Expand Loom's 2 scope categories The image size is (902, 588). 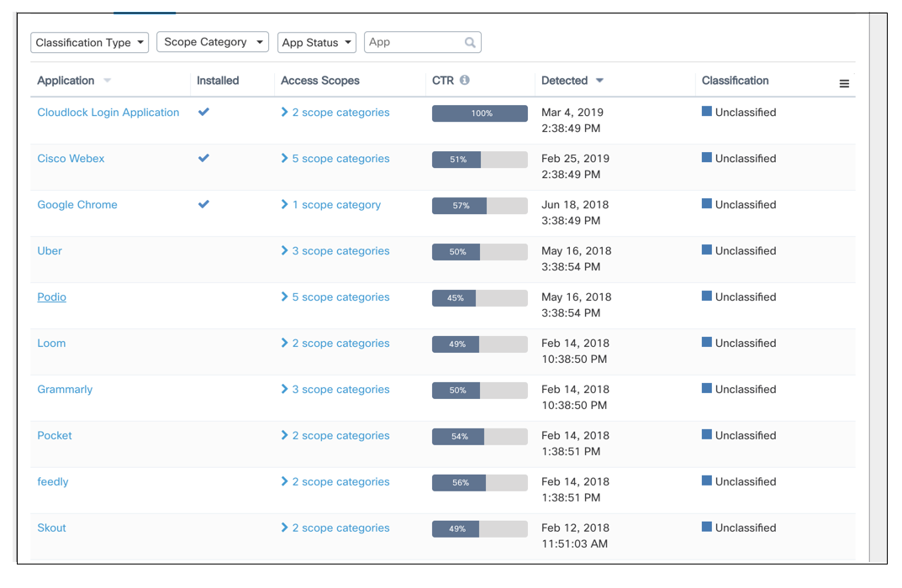coord(335,344)
